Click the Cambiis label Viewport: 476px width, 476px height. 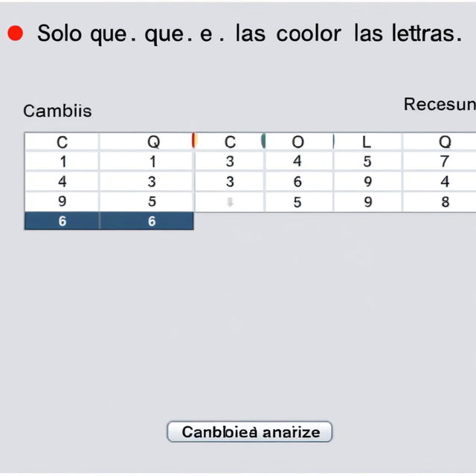coord(57,111)
